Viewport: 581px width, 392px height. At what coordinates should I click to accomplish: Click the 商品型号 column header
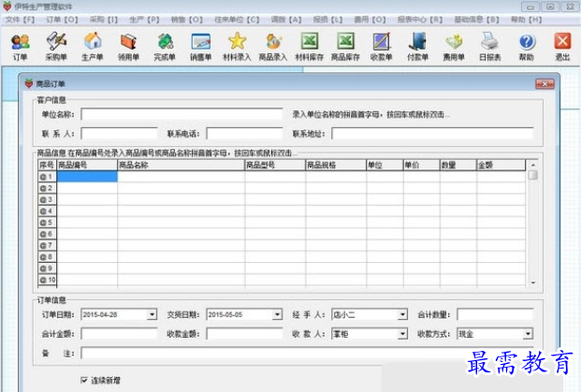[x=275, y=165]
